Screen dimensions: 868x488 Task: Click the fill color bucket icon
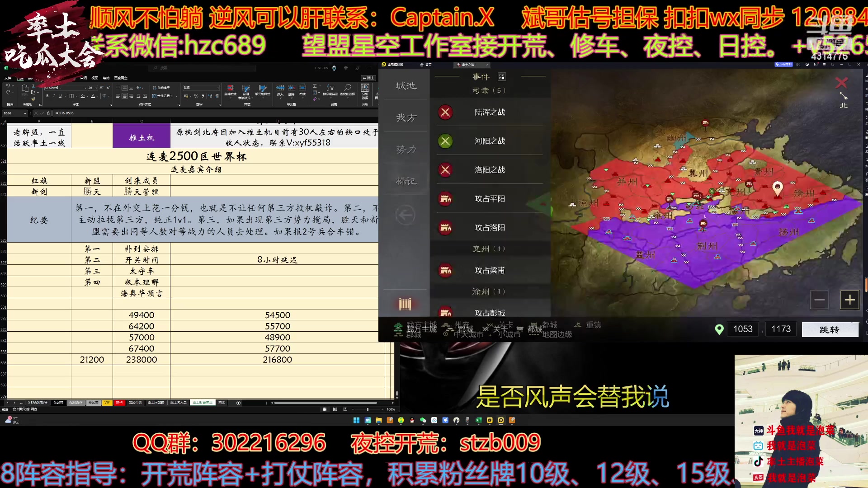pyautogui.click(x=83, y=96)
